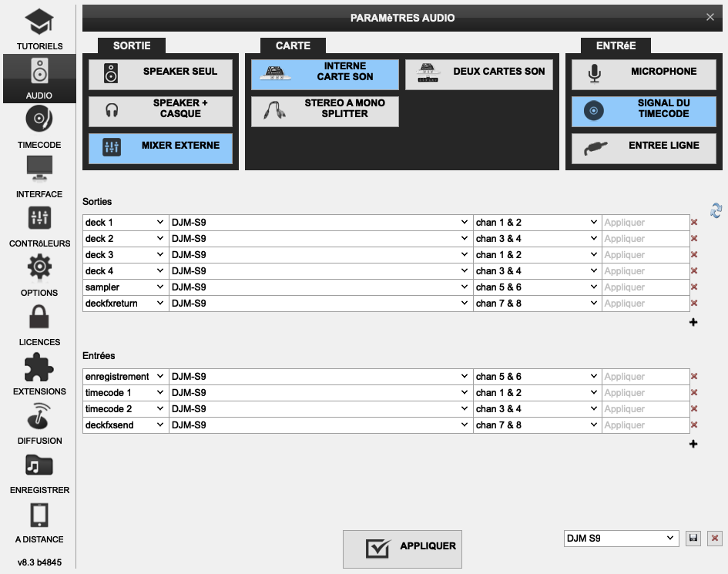Screen dimensions: 728x574
Task: Open the sampler channel dropdown chan 5 & 6
Action: pos(537,287)
